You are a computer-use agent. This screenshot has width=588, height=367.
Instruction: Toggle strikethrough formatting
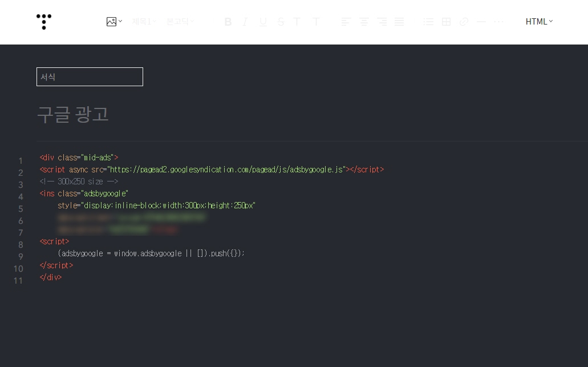[281, 22]
